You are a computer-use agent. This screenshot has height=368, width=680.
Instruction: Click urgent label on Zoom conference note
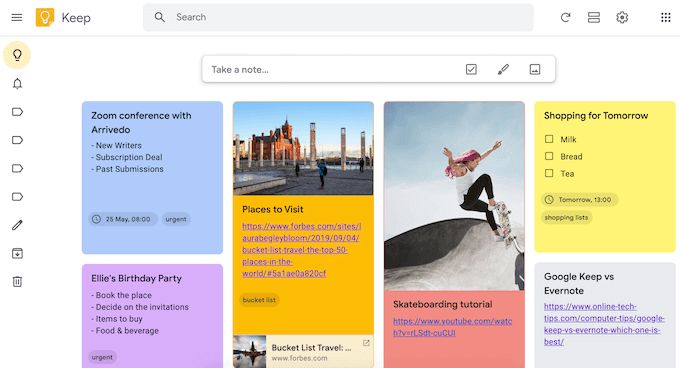tap(176, 219)
